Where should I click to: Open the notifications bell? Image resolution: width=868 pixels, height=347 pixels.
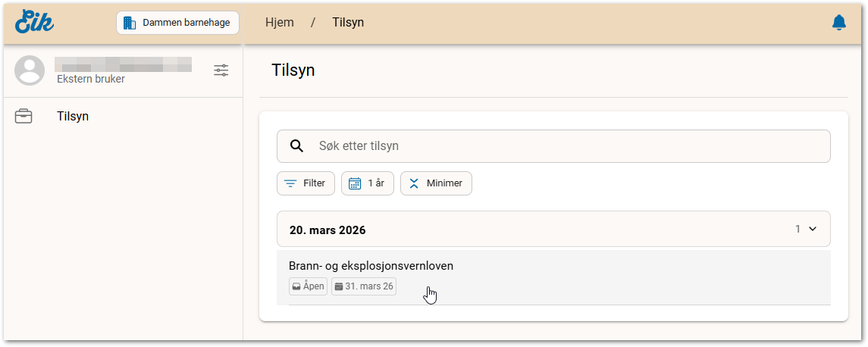click(x=838, y=23)
